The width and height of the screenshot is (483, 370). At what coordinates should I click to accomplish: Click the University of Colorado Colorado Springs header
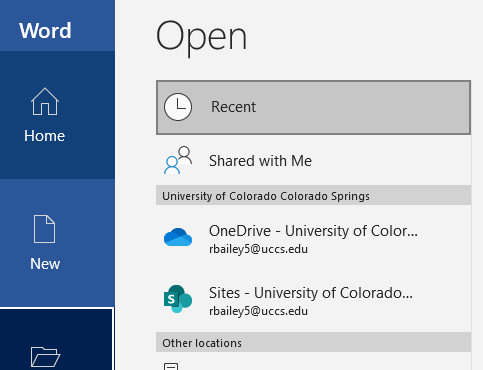(x=266, y=196)
